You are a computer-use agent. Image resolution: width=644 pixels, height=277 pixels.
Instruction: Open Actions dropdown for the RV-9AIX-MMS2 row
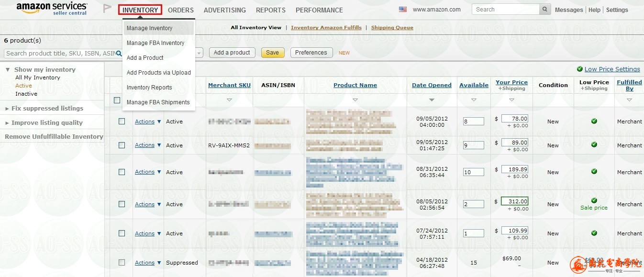tap(148, 145)
